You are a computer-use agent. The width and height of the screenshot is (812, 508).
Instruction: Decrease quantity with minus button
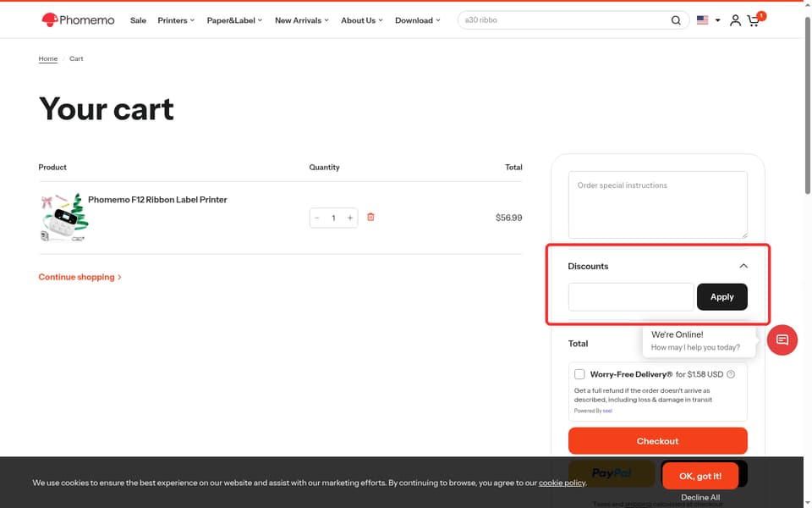[317, 218]
